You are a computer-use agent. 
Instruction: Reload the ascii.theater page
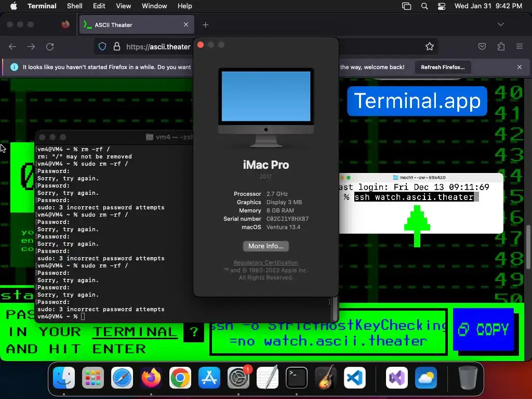pyautogui.click(x=50, y=46)
